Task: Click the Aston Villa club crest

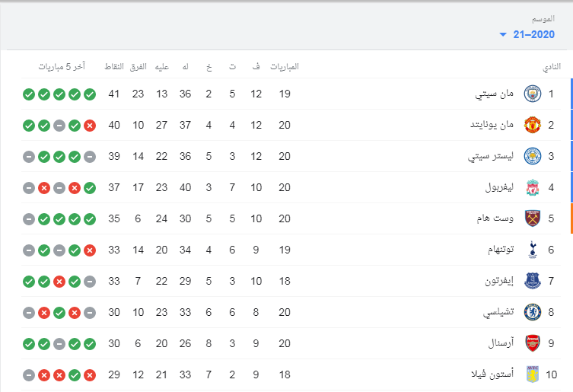Action: pyautogui.click(x=533, y=374)
